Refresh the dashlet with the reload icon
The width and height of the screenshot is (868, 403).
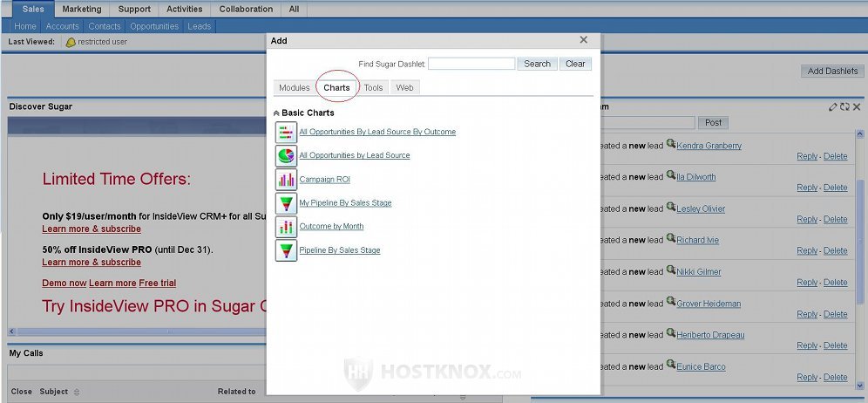click(x=844, y=107)
